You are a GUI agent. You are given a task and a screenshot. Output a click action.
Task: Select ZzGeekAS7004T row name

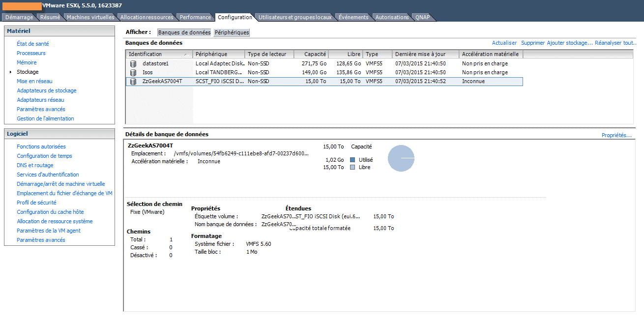[x=162, y=81]
